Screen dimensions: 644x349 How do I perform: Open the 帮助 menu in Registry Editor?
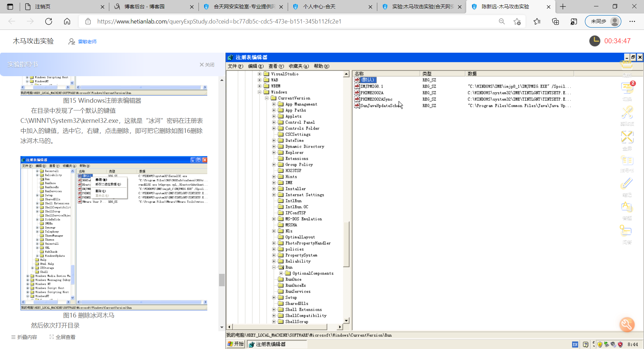(x=322, y=66)
